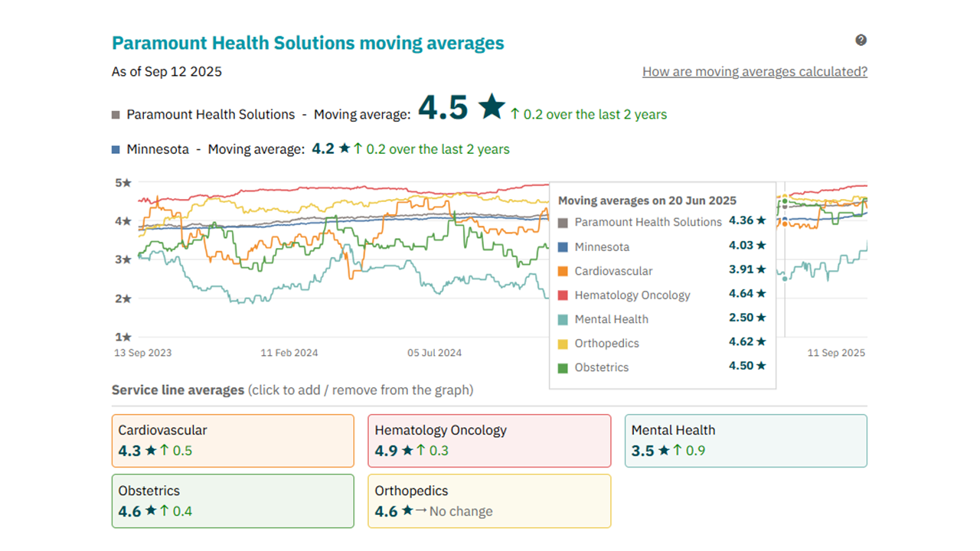The height and width of the screenshot is (551, 980).
Task: Click the large 4.5 star rating icon
Action: [492, 108]
